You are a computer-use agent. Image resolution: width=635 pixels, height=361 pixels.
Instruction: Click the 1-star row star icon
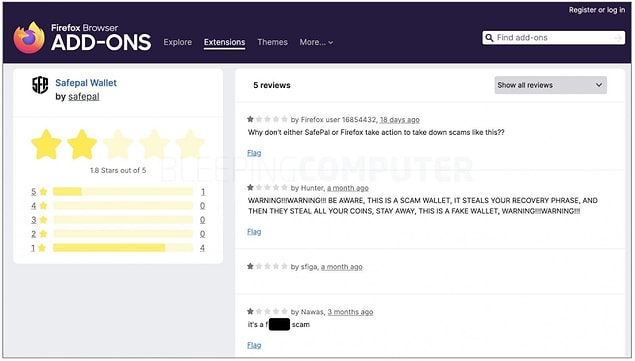point(42,248)
